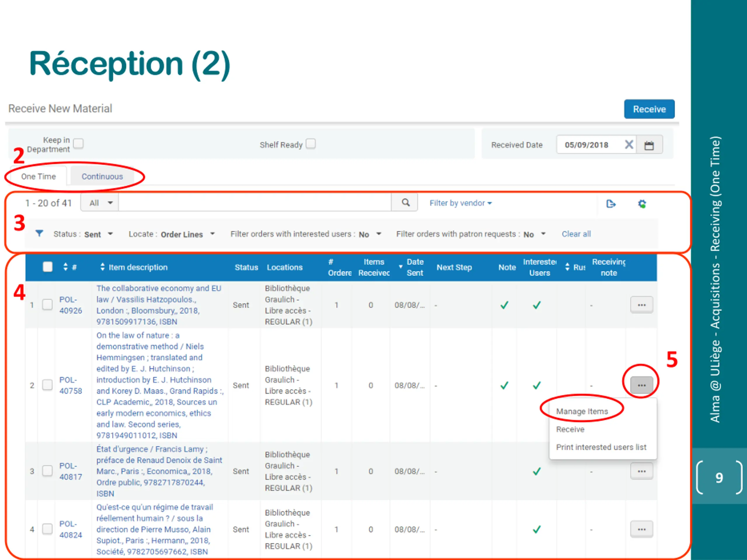
Task: Select the checkbox for POL-40758 row
Action: coord(47,385)
